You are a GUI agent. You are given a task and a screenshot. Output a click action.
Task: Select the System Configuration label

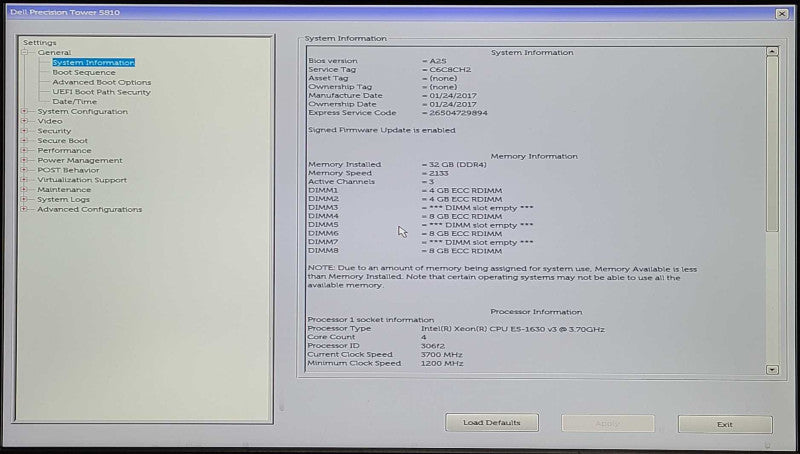(x=82, y=111)
